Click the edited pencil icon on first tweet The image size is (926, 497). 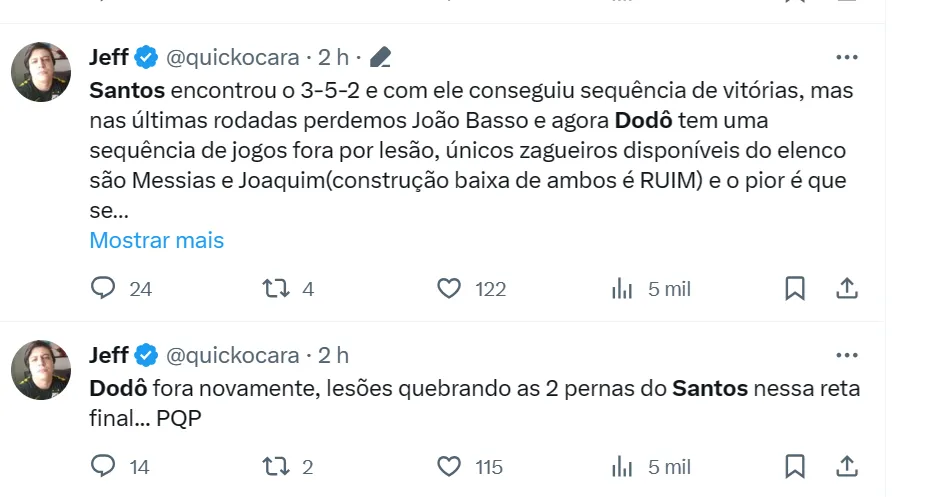(380, 58)
